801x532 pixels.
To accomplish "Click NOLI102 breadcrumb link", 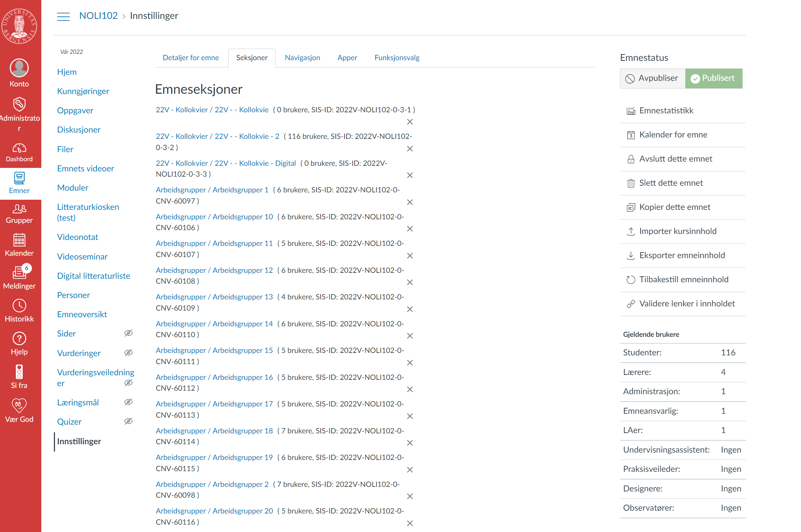I will click(x=98, y=16).
